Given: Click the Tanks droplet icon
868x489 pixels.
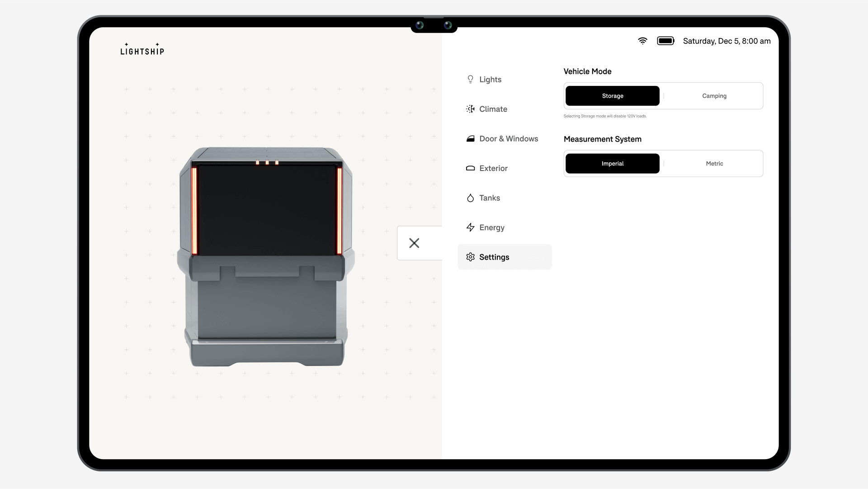Looking at the screenshot, I should (470, 198).
